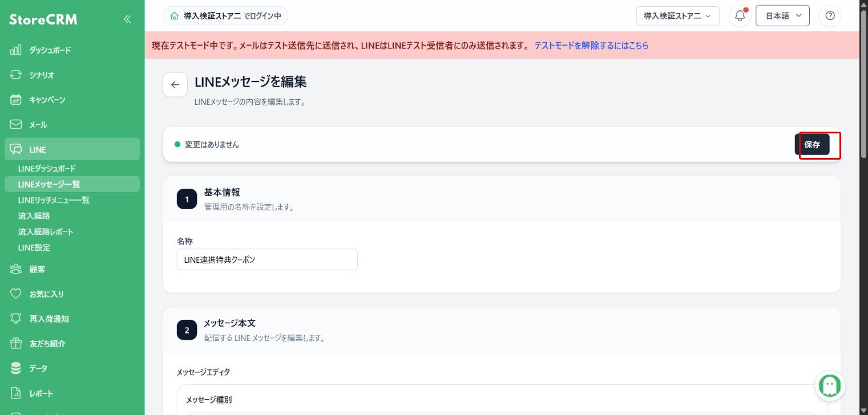868x415 pixels.
Task: Open the 日本語 language dropdown
Action: [x=782, y=16]
